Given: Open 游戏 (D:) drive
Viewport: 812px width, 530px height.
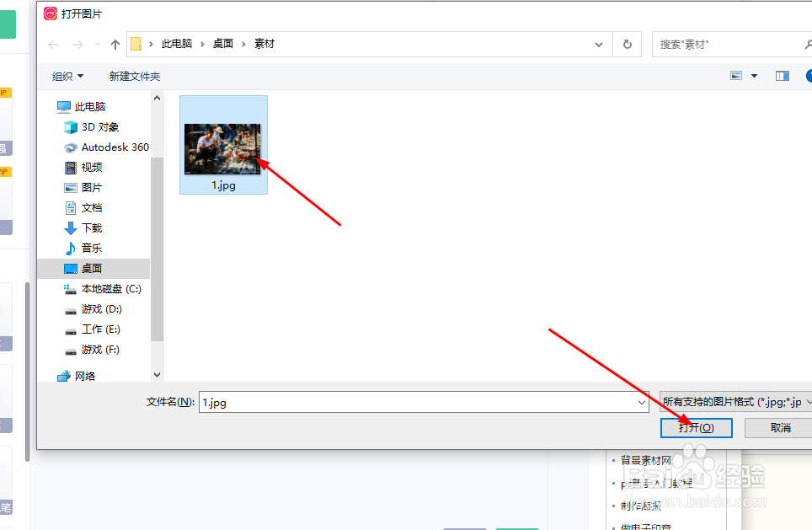Looking at the screenshot, I should 93,309.
